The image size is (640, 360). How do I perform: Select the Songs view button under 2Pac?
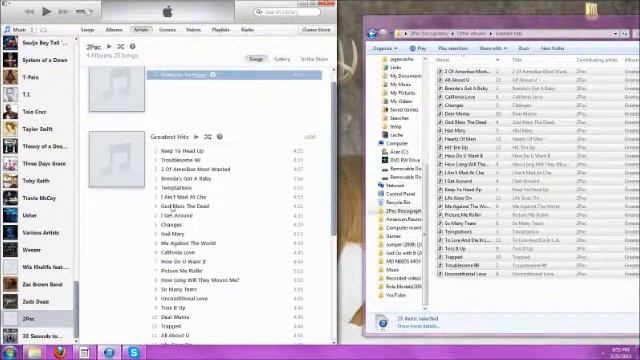256,59
